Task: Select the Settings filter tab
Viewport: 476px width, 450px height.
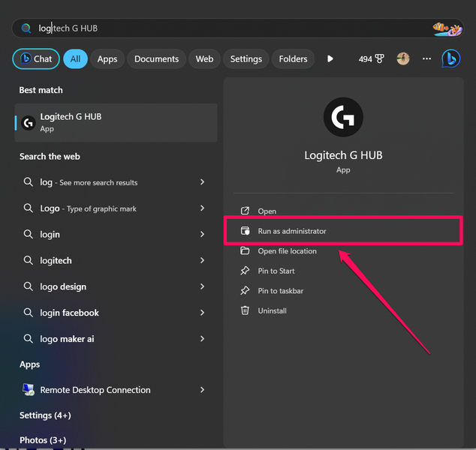Action: (246, 58)
